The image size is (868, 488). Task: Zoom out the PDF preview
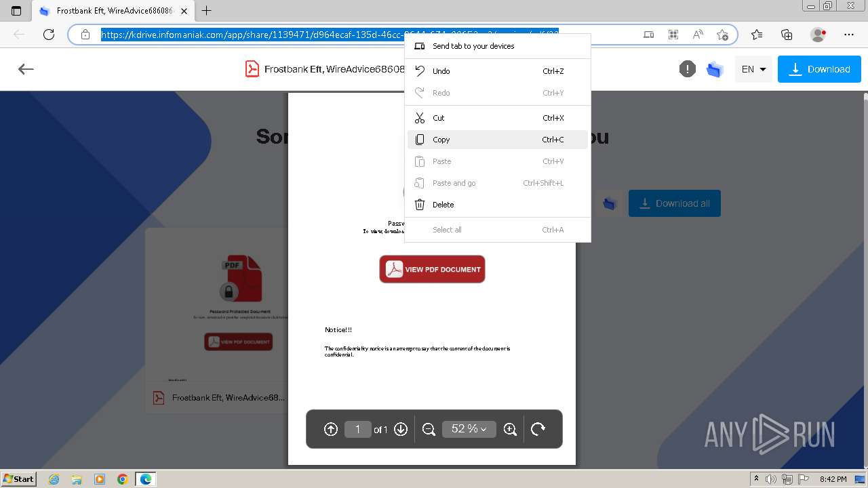click(x=429, y=429)
